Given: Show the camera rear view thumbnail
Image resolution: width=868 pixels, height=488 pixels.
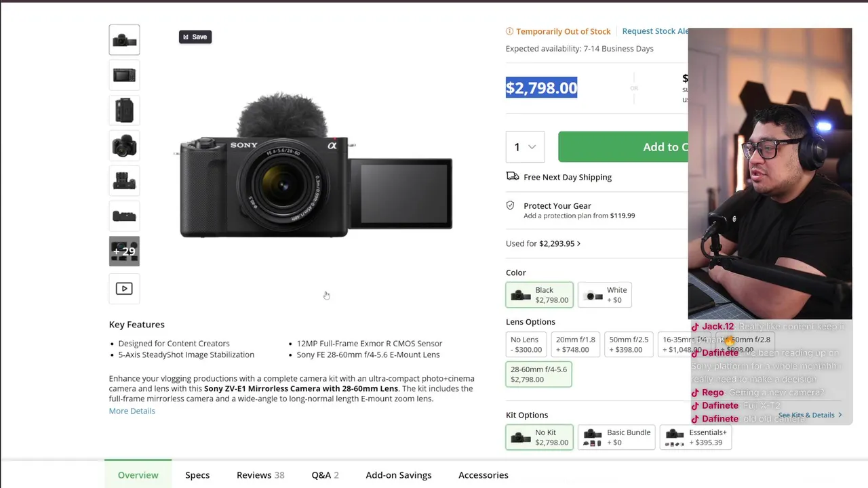Looking at the screenshot, I should [124, 75].
